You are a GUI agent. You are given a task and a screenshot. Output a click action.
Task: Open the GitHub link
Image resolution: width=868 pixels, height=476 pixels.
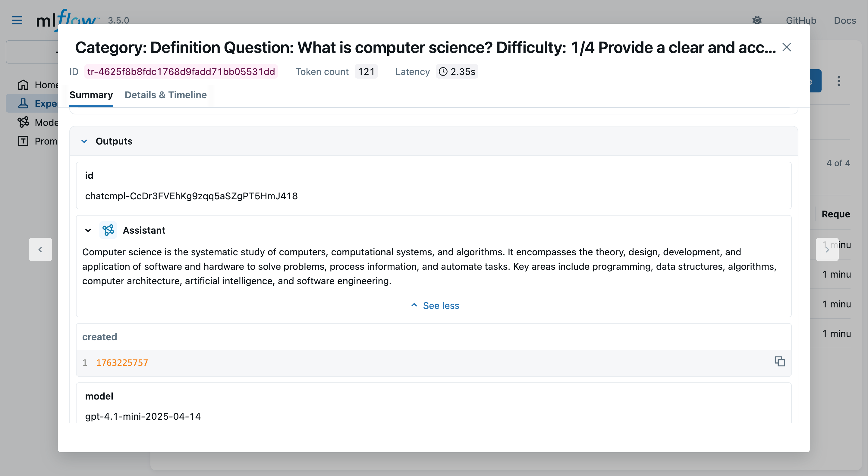click(x=800, y=20)
